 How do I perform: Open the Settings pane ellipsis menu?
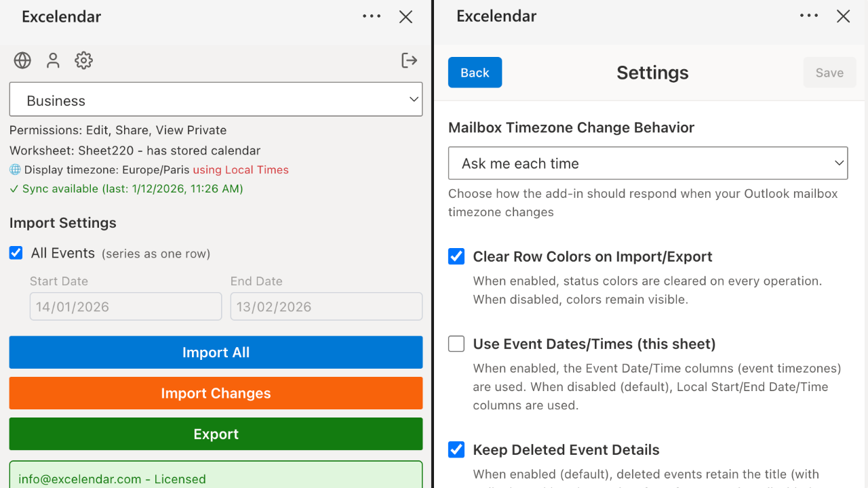(809, 16)
